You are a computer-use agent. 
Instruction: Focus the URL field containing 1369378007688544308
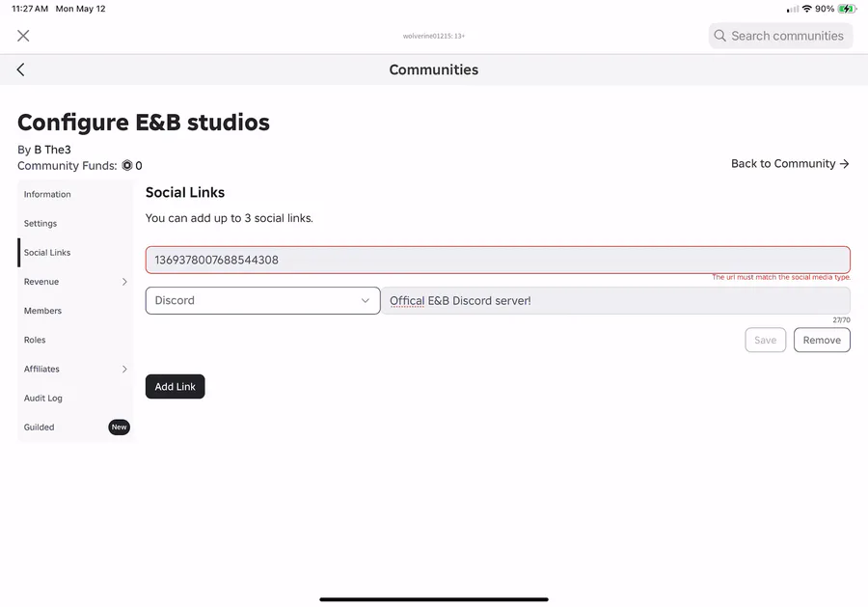click(x=498, y=260)
